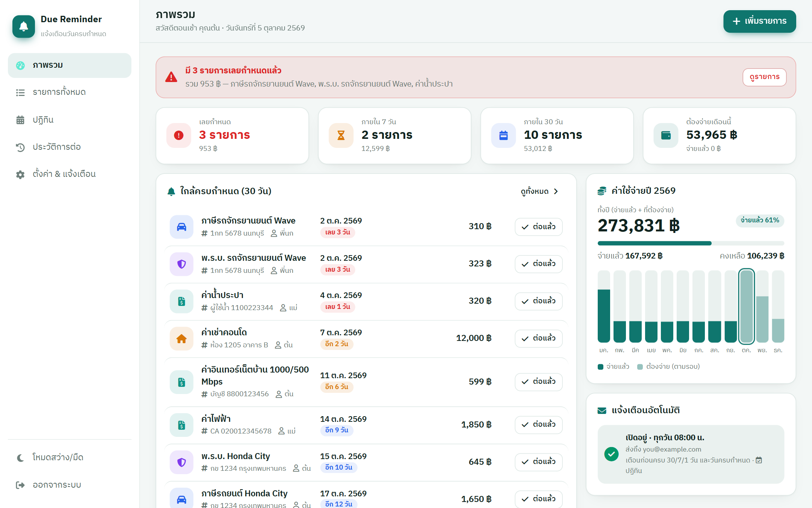Image resolution: width=812 pixels, height=508 pixels.
Task: Click the มค. bar in expense chart
Action: 604,306
